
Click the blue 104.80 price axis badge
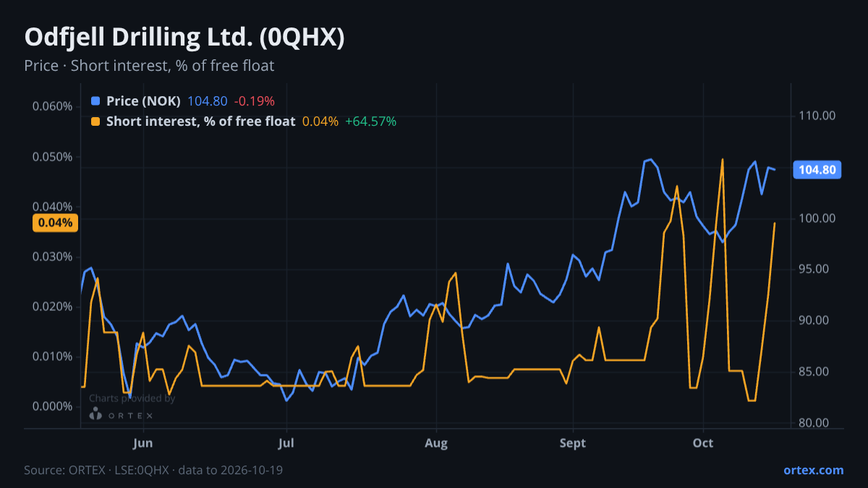pyautogui.click(x=817, y=170)
